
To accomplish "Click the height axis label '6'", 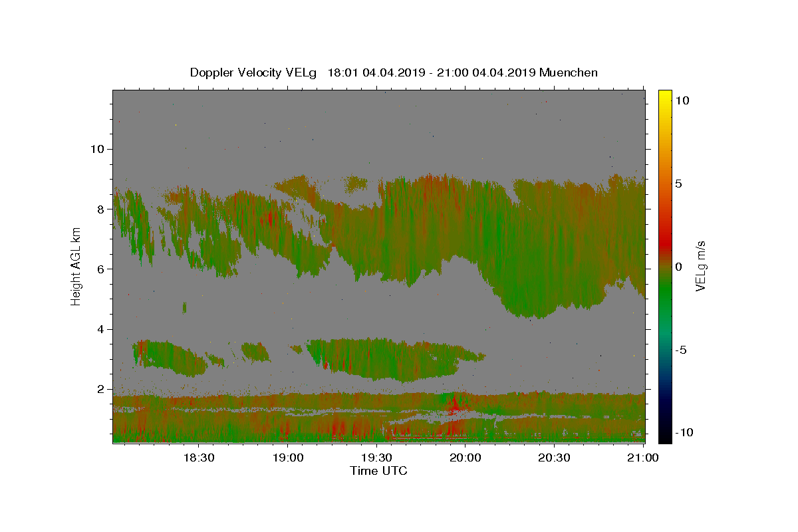I will [100, 269].
